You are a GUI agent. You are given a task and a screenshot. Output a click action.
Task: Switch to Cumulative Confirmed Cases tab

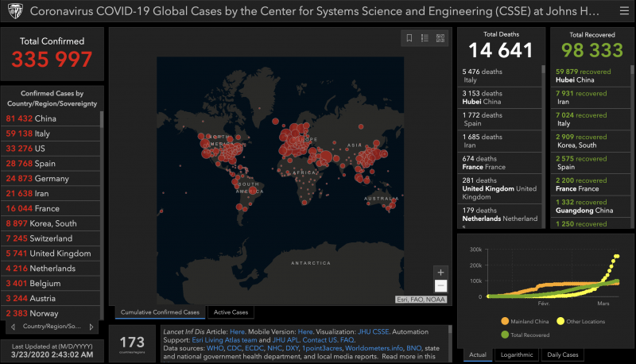(x=160, y=312)
